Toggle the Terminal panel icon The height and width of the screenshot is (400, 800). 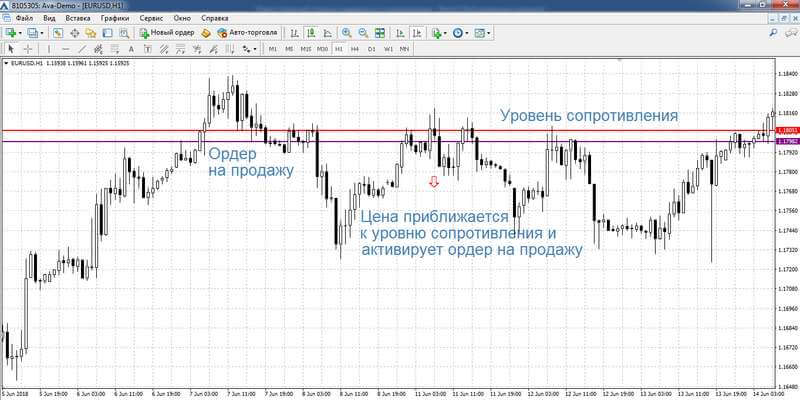pyautogui.click(x=107, y=33)
